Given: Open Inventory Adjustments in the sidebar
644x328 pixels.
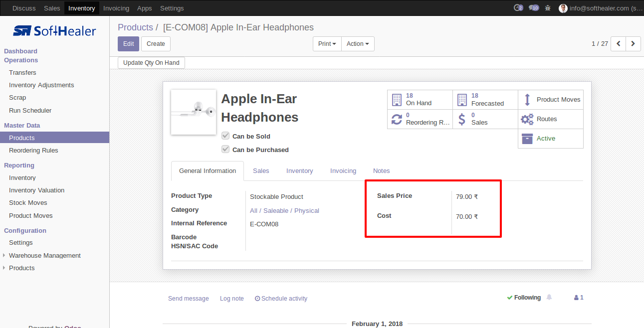Looking at the screenshot, I should [41, 85].
